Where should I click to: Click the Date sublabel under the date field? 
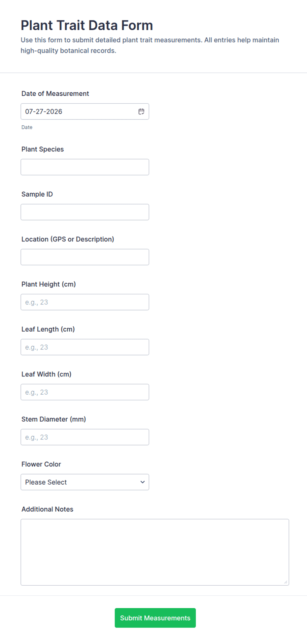27,127
